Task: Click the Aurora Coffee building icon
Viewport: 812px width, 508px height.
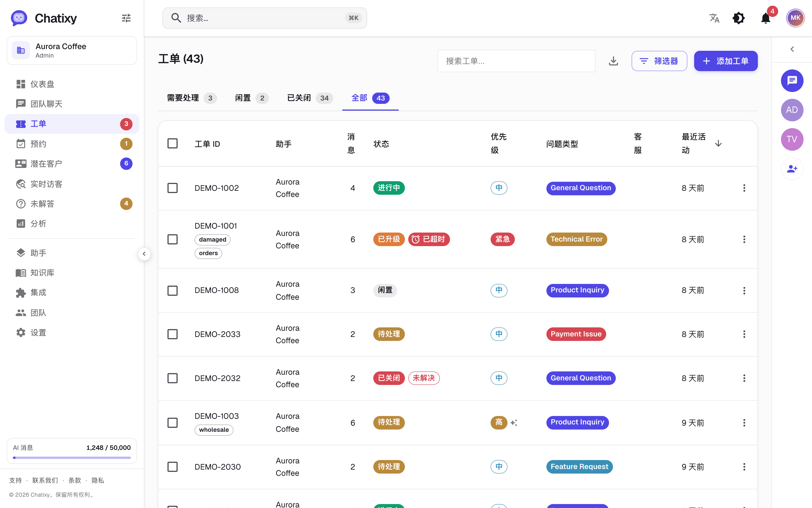Action: 21,51
